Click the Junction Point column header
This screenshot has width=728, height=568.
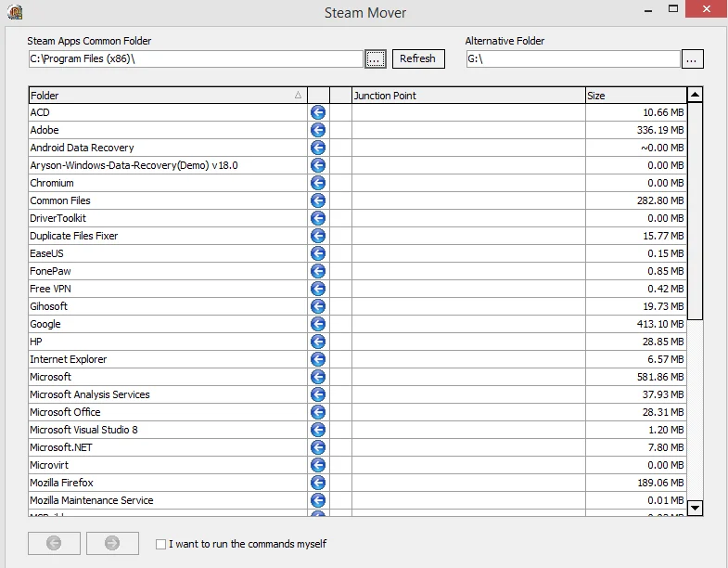click(467, 96)
